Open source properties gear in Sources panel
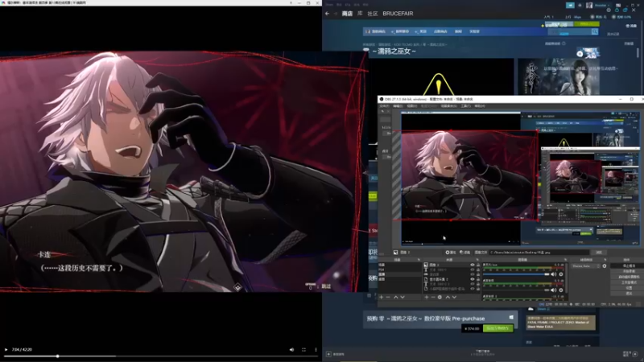 tap(440, 297)
